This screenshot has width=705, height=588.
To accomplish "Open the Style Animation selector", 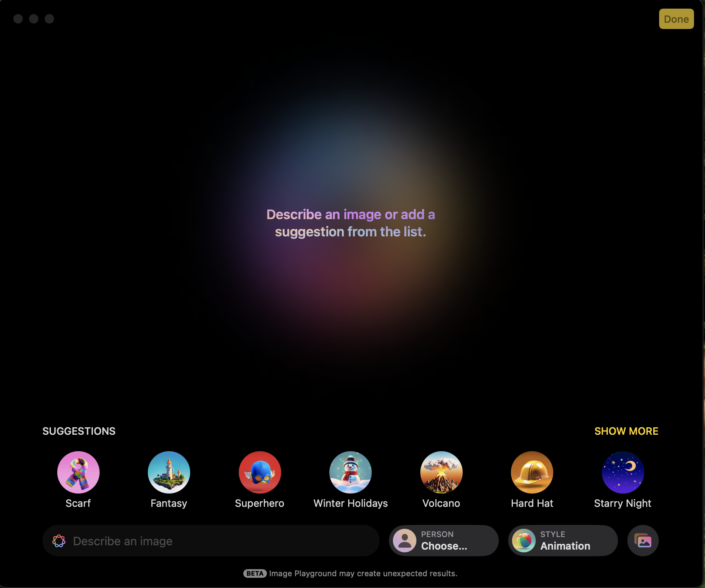I will click(563, 541).
